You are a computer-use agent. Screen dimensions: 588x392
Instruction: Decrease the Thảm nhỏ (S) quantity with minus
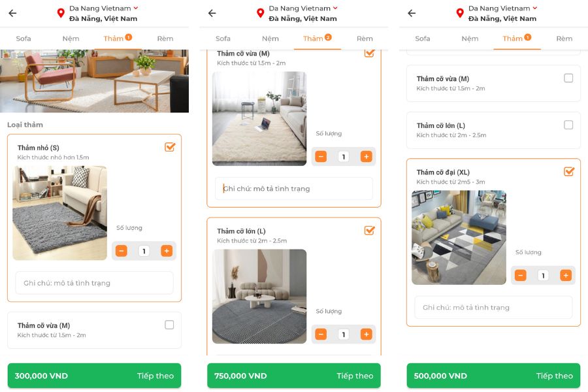pos(121,251)
